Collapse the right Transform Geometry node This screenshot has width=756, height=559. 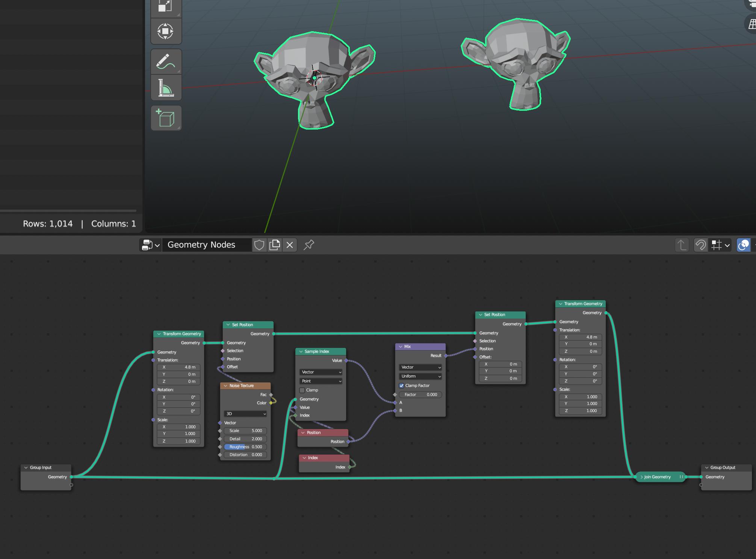[x=561, y=304]
